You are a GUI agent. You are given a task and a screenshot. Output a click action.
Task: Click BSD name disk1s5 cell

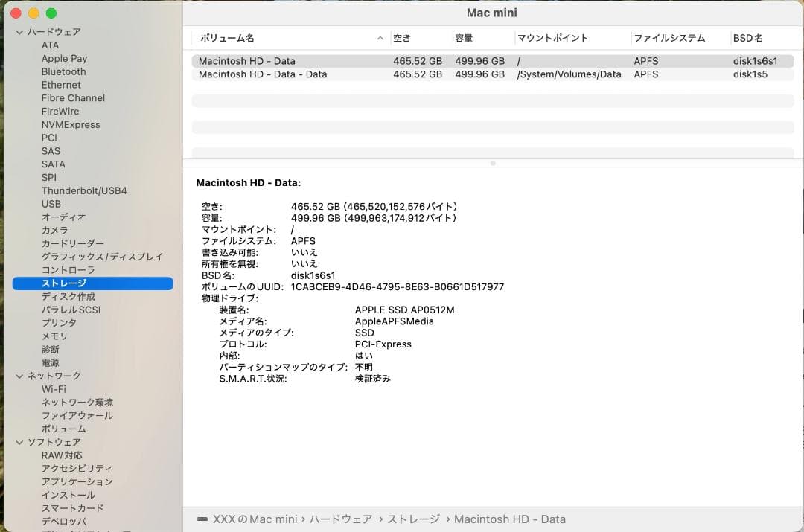750,74
